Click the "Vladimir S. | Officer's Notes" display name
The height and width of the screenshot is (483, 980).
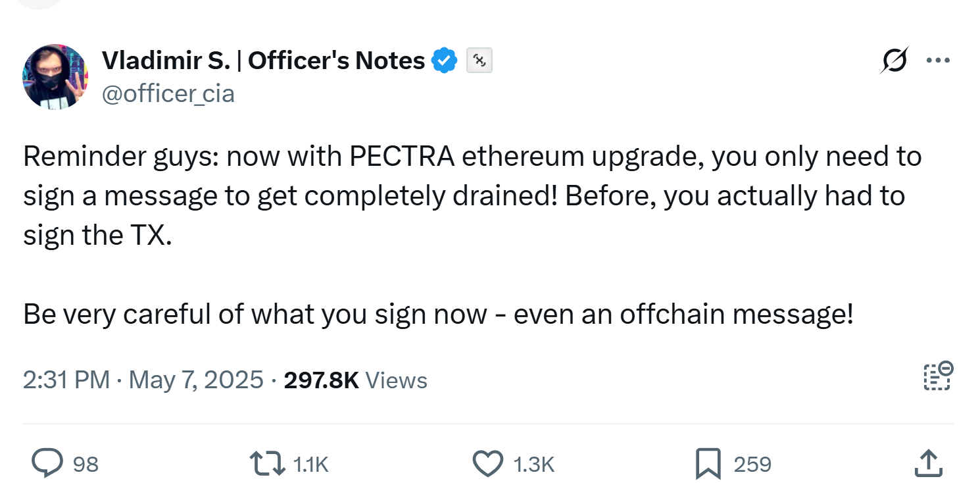click(263, 61)
